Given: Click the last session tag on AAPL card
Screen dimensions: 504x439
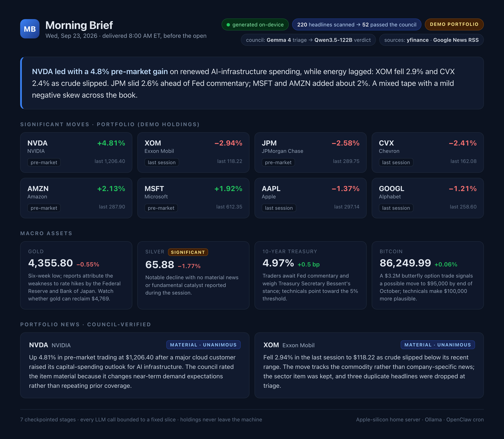Looking at the screenshot, I should coord(279,208).
